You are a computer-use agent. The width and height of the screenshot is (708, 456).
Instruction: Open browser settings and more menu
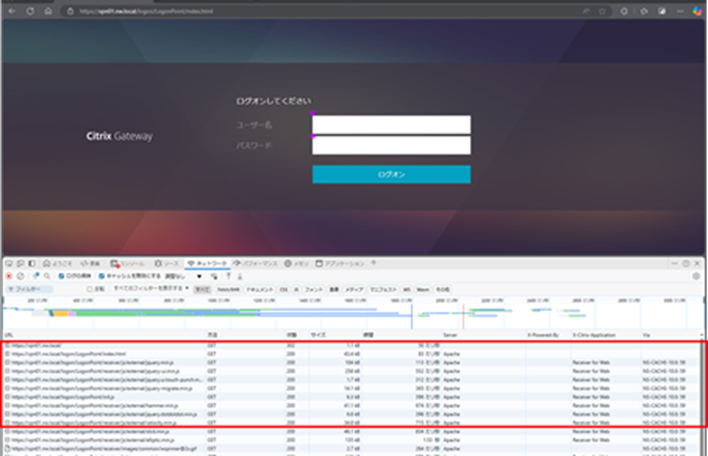[680, 11]
